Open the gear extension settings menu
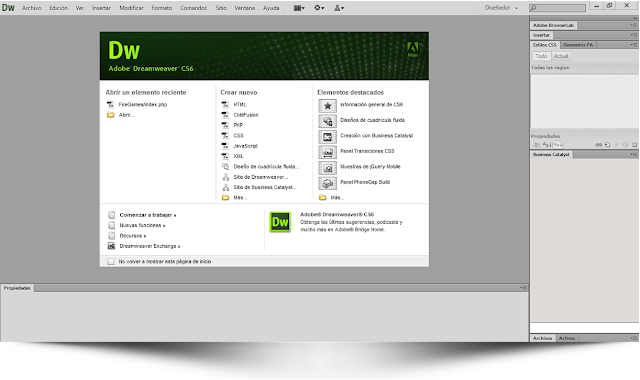 click(319, 8)
